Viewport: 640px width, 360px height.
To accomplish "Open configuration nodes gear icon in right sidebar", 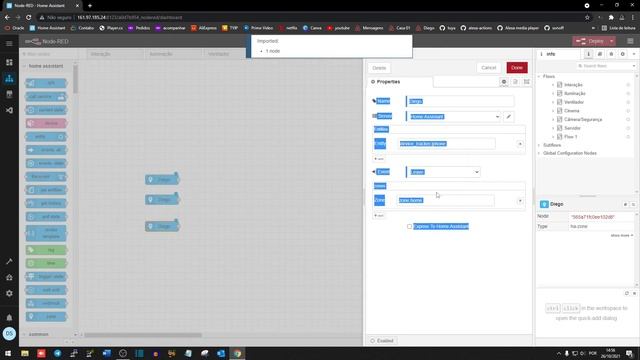I will tap(622, 54).
